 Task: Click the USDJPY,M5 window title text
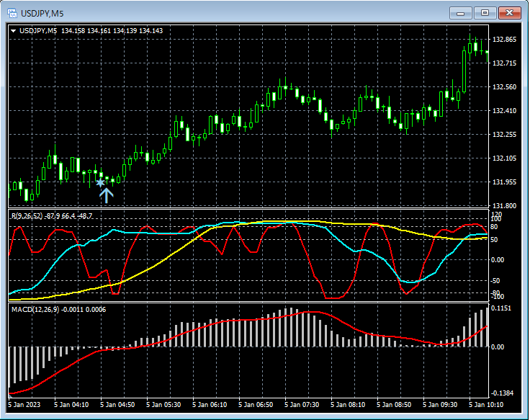click(x=42, y=13)
